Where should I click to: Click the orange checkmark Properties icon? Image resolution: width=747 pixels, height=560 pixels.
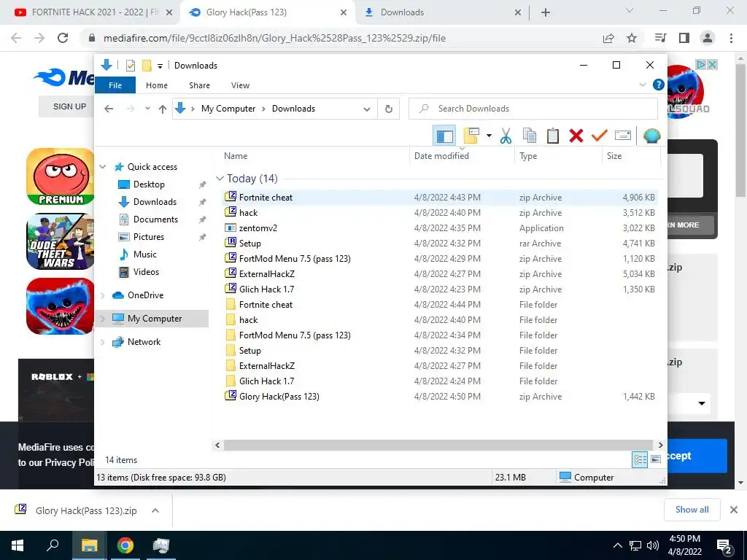click(600, 136)
